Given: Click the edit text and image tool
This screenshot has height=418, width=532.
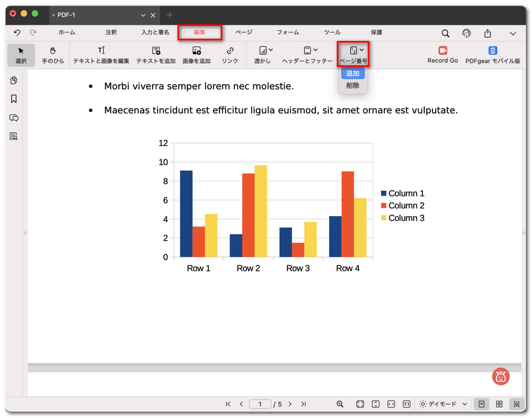Looking at the screenshot, I should [x=101, y=55].
